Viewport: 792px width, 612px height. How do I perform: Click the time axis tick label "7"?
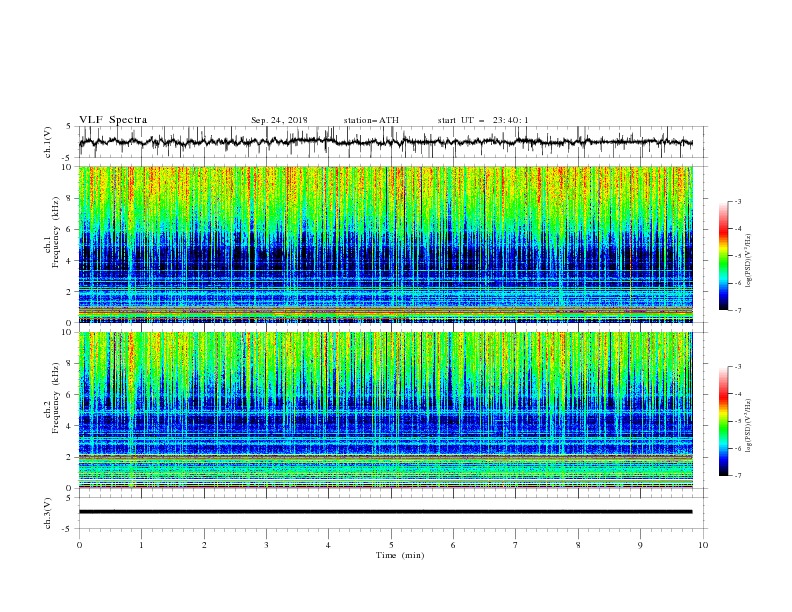[x=516, y=545]
